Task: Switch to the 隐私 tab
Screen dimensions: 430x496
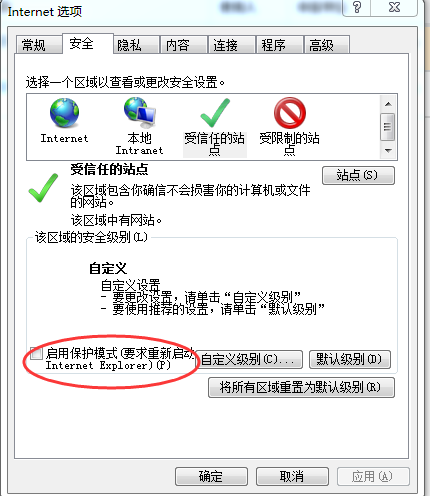Action: (136, 45)
